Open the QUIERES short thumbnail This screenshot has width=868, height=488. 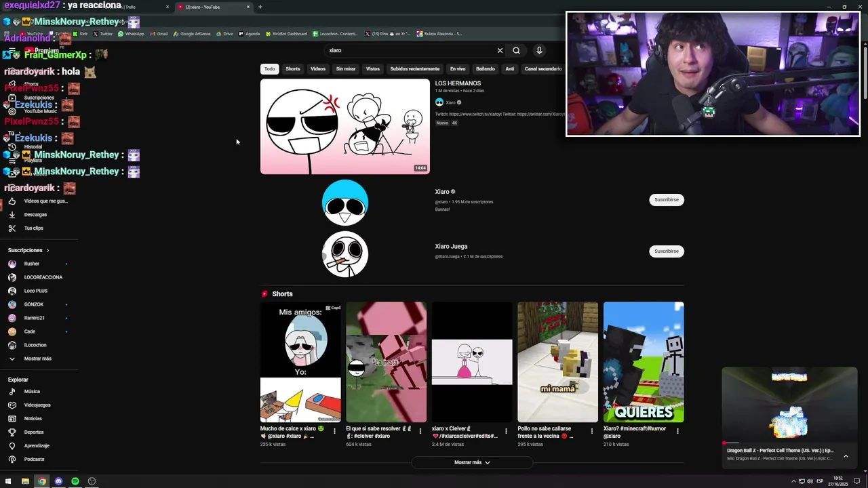coord(644,362)
